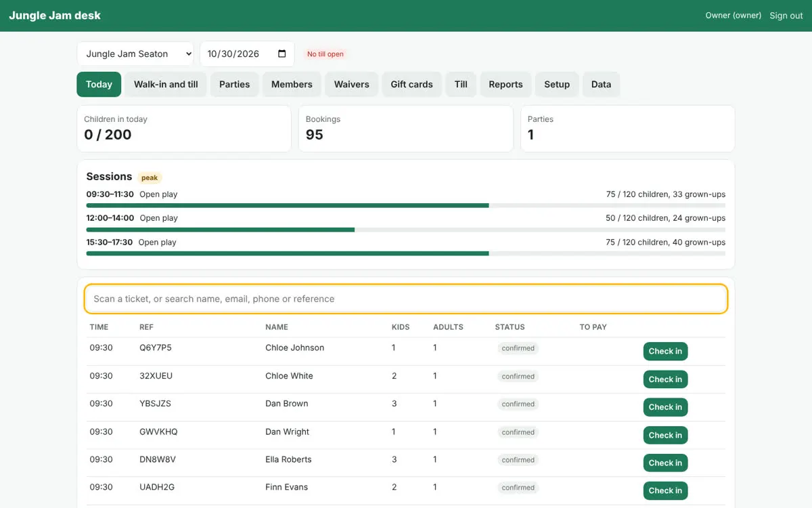
Task: Click the Parties count card
Action: tap(628, 129)
